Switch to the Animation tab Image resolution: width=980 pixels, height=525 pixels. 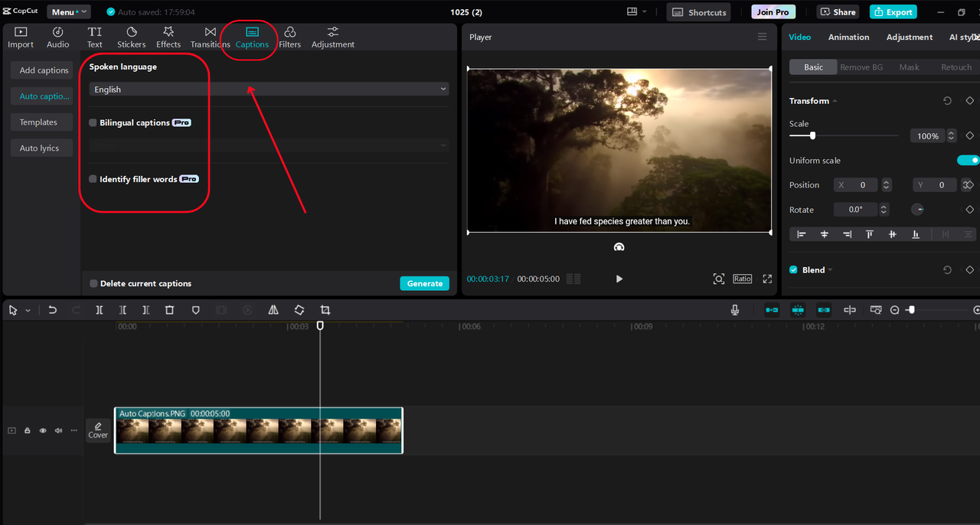pyautogui.click(x=848, y=37)
